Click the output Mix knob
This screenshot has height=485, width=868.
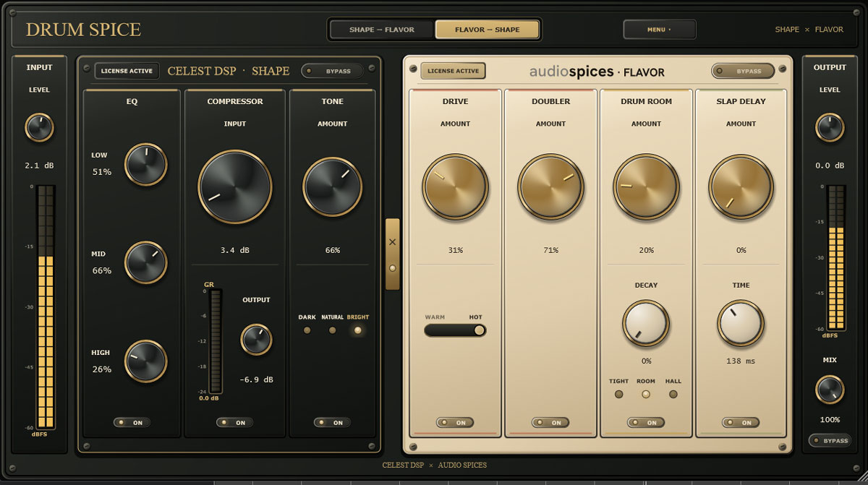point(830,390)
